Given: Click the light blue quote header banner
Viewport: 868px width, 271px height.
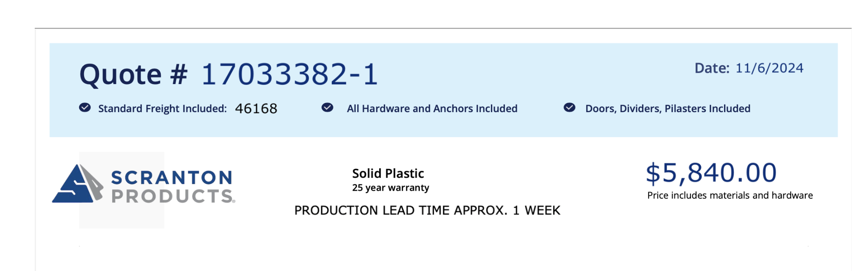Looking at the screenshot, I should coord(444,90).
